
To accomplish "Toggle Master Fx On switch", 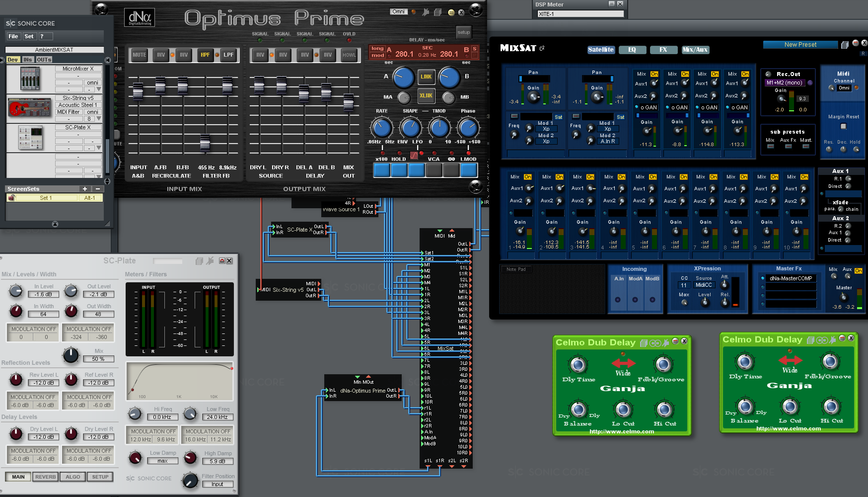I will pyautogui.click(x=858, y=271).
